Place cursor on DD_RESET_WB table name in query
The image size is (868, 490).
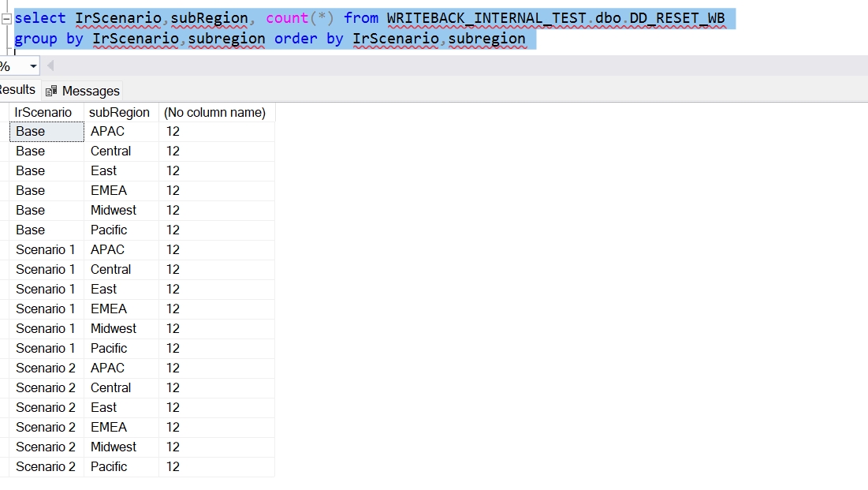click(x=676, y=17)
